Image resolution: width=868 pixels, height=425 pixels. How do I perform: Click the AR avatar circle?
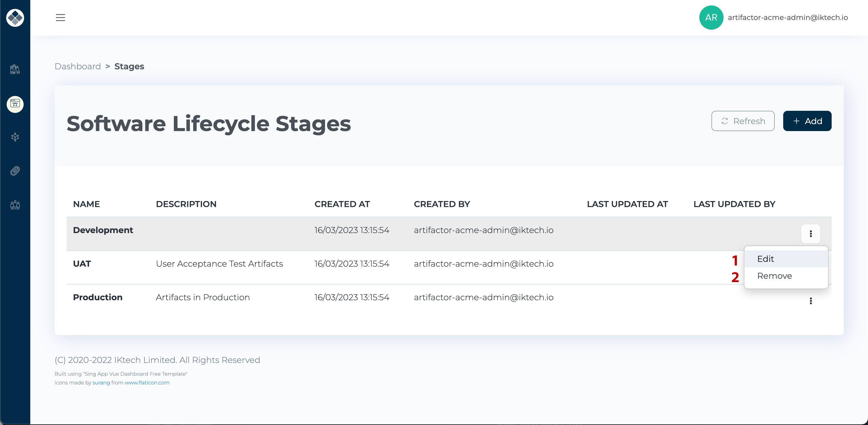[x=711, y=18]
